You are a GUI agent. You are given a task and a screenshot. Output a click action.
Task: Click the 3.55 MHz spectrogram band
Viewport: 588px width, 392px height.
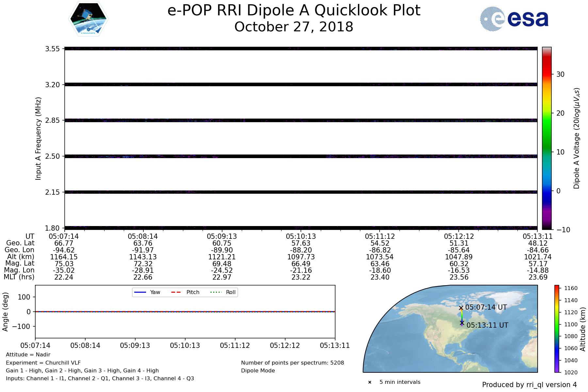tap(301, 49)
